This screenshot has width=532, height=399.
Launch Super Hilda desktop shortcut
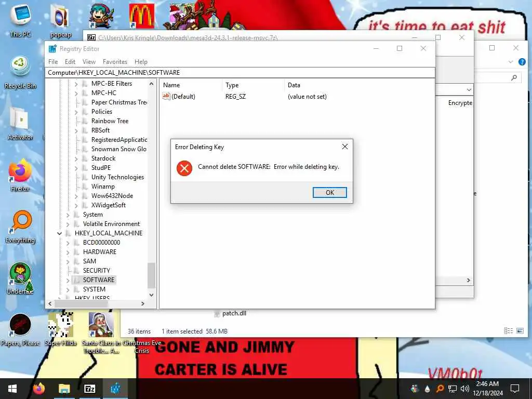(61, 330)
